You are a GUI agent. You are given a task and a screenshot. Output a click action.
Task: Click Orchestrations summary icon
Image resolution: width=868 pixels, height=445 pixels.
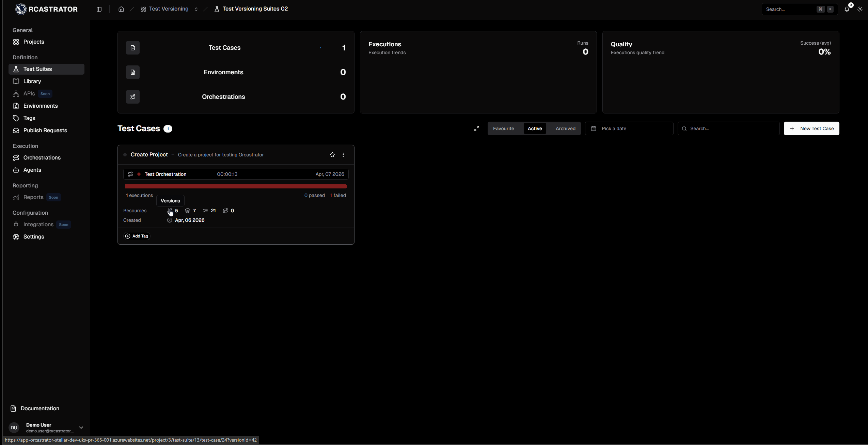(x=133, y=97)
